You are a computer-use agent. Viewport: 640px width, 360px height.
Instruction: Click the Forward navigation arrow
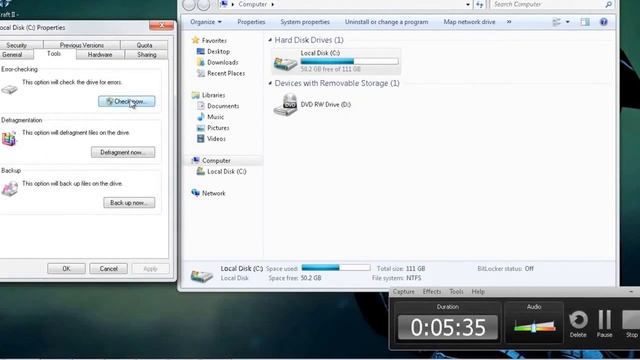pos(203,4)
